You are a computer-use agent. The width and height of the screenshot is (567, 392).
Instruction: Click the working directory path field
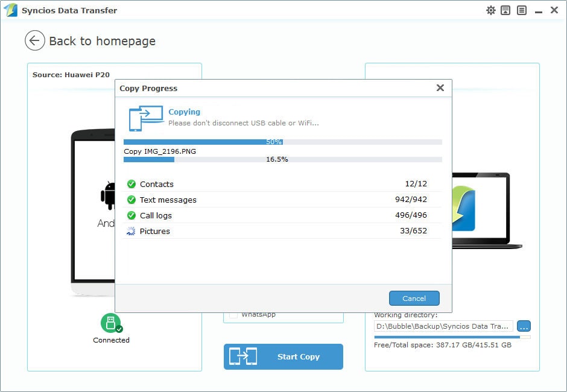(443, 326)
